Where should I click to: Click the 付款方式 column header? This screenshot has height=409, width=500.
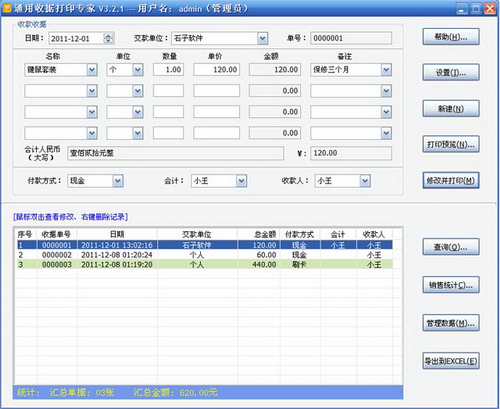(300, 234)
